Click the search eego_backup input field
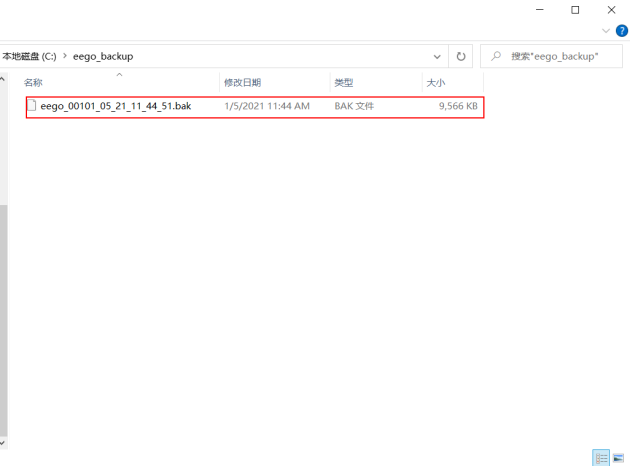Viewport: 630px width, 466px height. pyautogui.click(x=552, y=56)
